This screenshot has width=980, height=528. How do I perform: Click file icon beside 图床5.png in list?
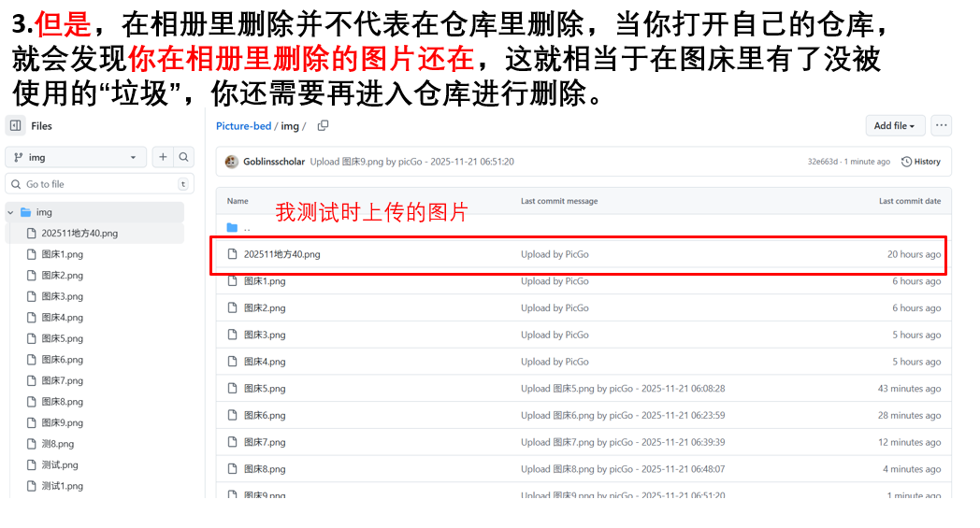coord(233,389)
